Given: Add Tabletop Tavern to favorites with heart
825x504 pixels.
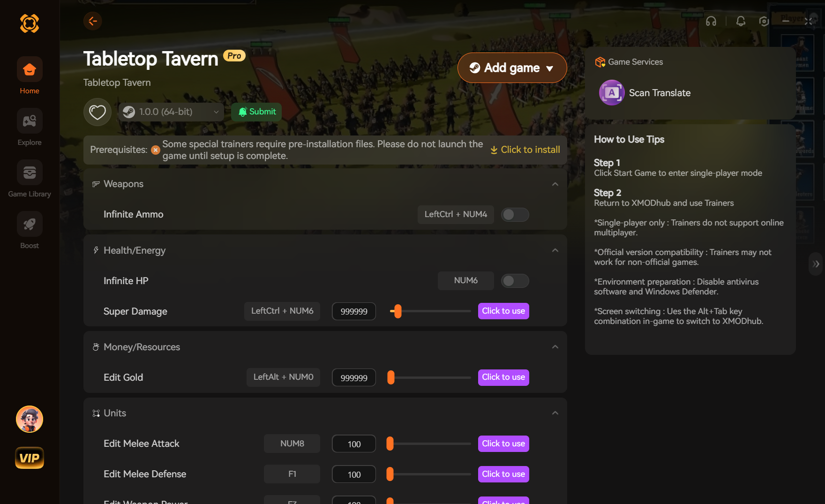Looking at the screenshot, I should tap(97, 112).
